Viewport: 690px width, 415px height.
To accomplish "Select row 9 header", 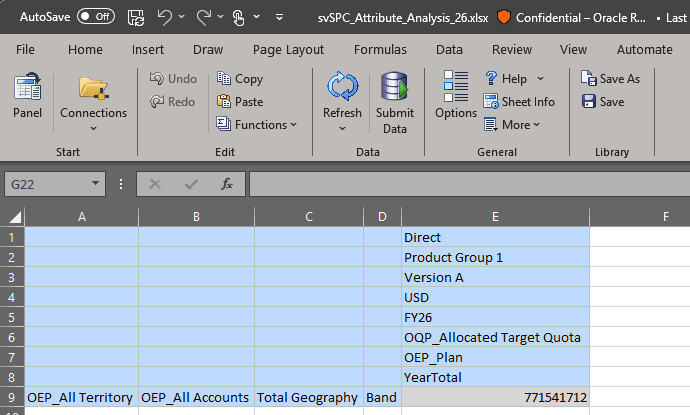I will coord(12,397).
